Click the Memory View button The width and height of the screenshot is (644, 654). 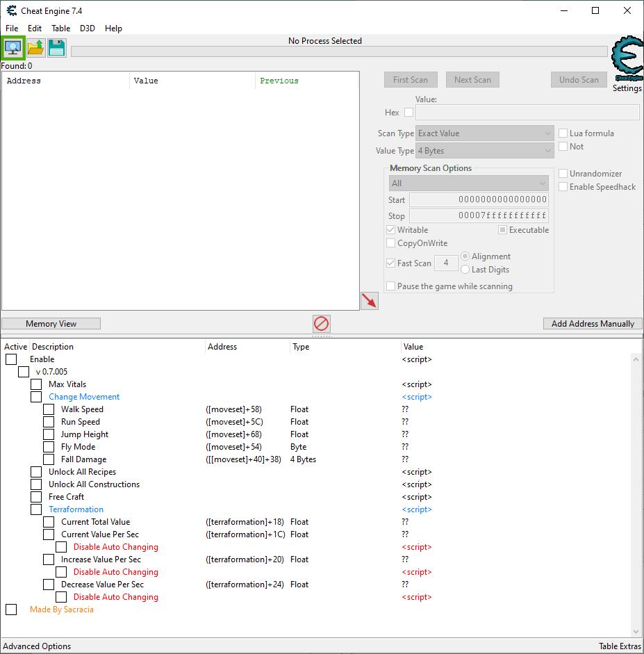(x=51, y=324)
